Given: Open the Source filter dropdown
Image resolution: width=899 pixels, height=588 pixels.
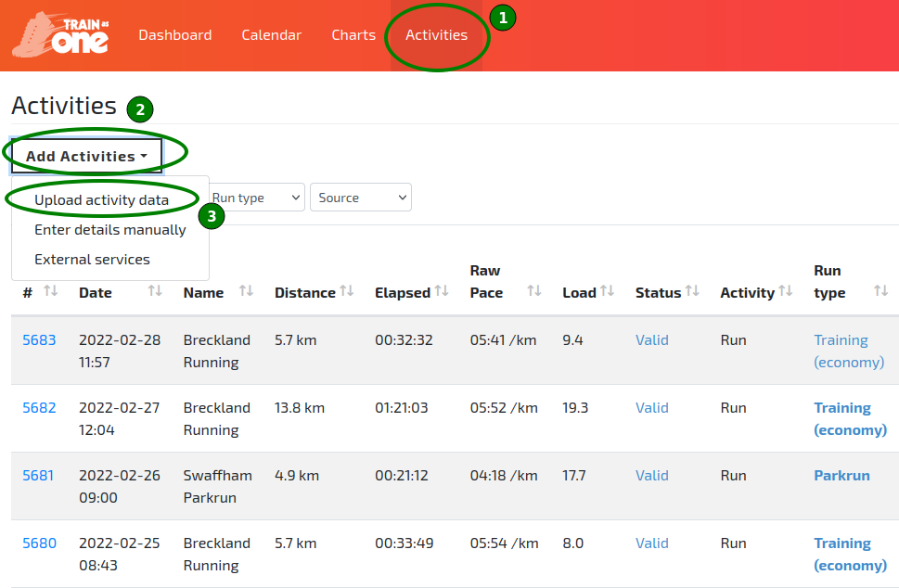Looking at the screenshot, I should [360, 197].
